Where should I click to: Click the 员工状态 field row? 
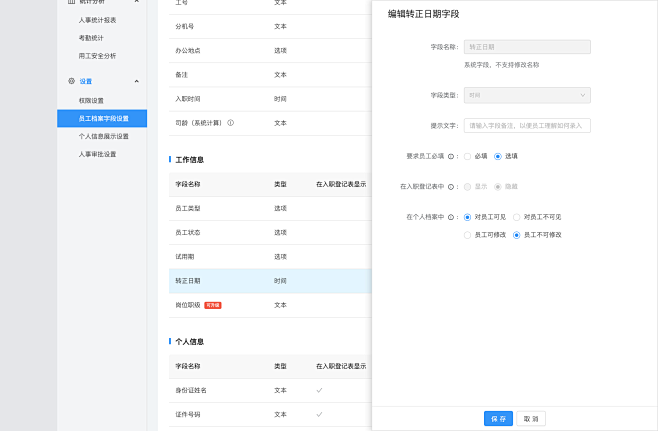(270, 232)
